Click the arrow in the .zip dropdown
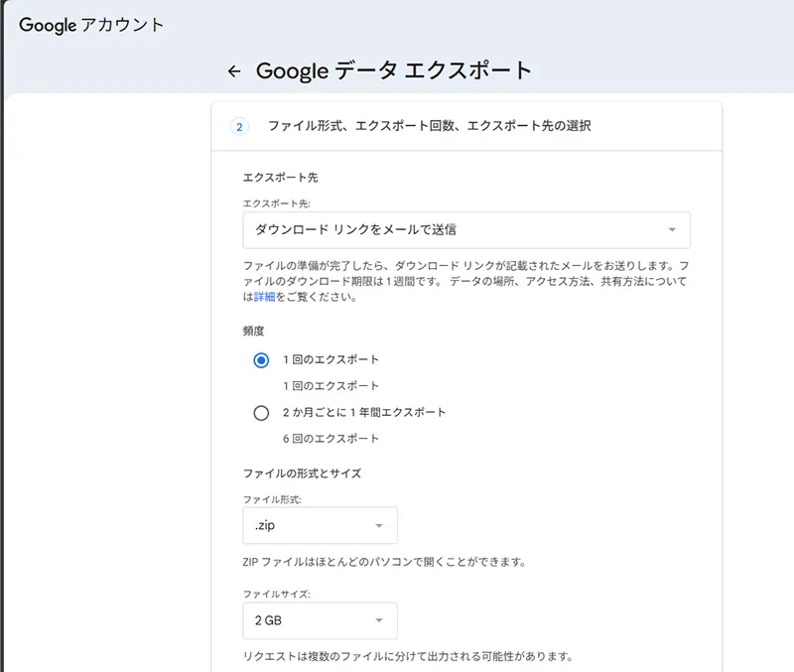The height and width of the screenshot is (672, 794). pos(379,526)
